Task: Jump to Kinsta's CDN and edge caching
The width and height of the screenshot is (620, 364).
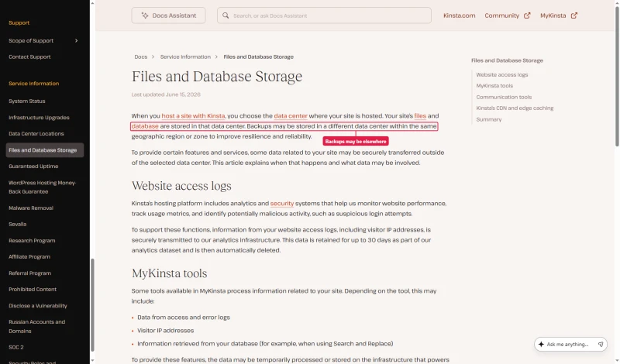Action: point(515,108)
